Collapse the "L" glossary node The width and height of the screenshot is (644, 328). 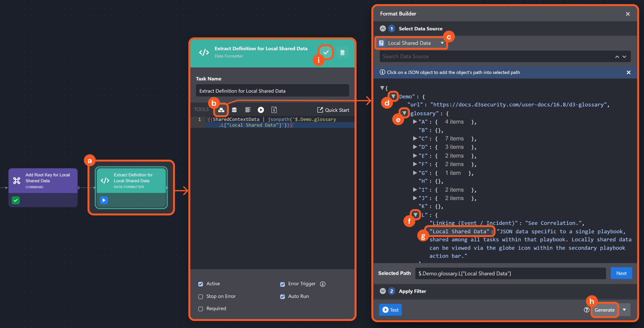[x=416, y=215]
